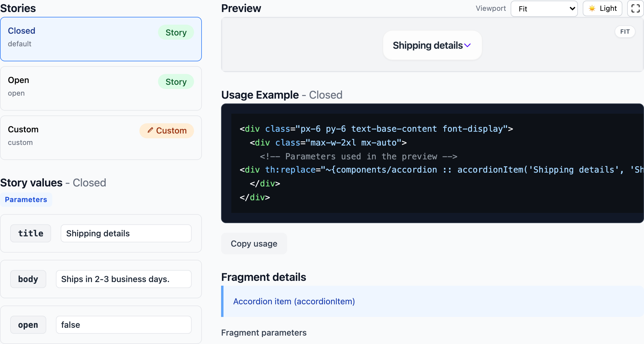Click the FIT badge inside the preview area
Image resolution: width=644 pixels, height=344 pixels.
625,32
